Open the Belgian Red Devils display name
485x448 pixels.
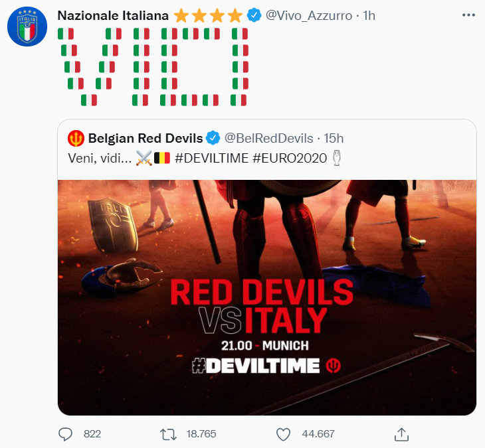pyautogui.click(x=145, y=138)
